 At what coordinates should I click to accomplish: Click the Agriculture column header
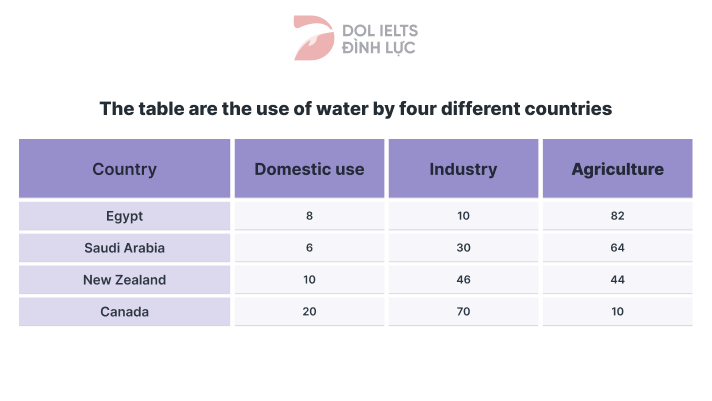click(617, 169)
